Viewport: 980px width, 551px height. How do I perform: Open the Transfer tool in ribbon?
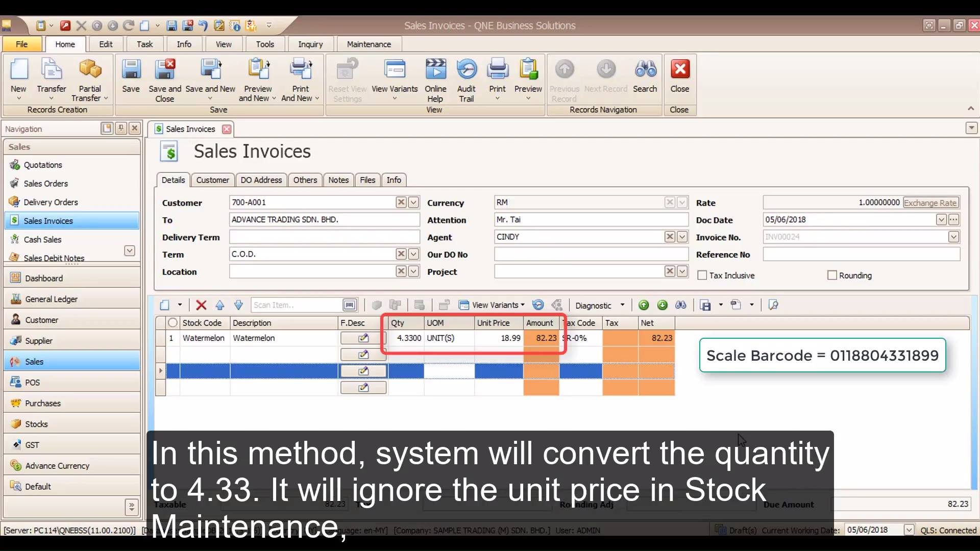pos(52,69)
